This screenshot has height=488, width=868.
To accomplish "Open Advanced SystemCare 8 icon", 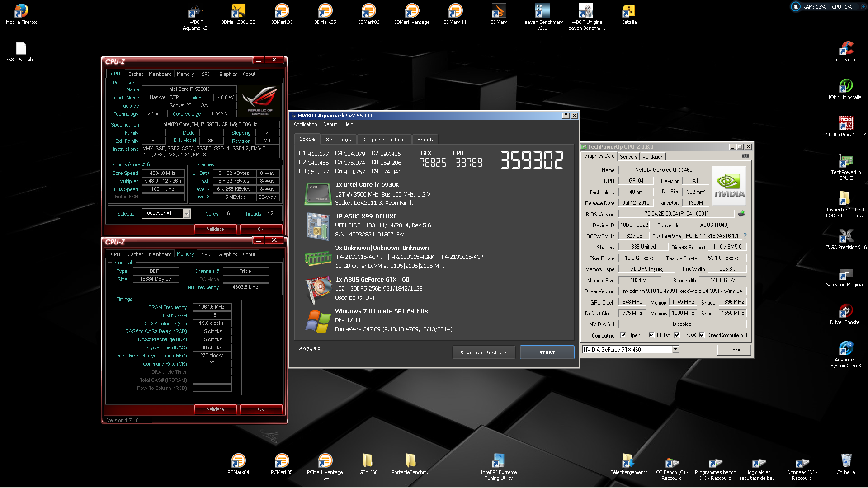I will [846, 354].
